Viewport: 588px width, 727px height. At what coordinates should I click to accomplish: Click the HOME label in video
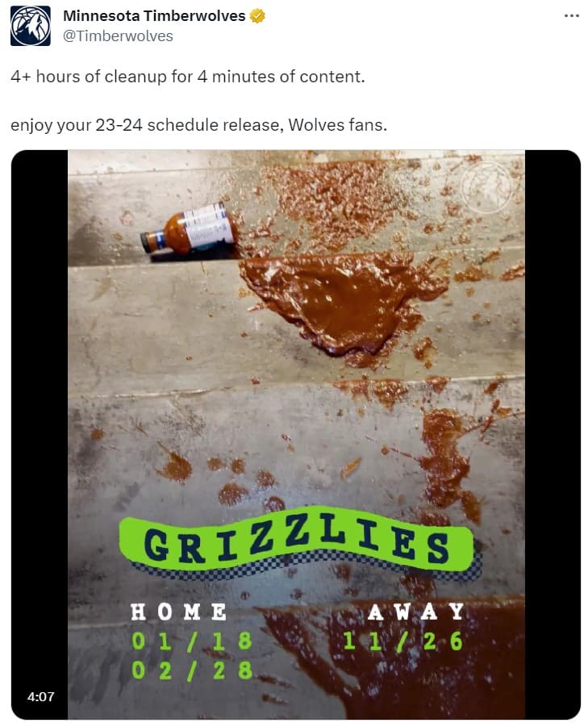[x=178, y=612]
